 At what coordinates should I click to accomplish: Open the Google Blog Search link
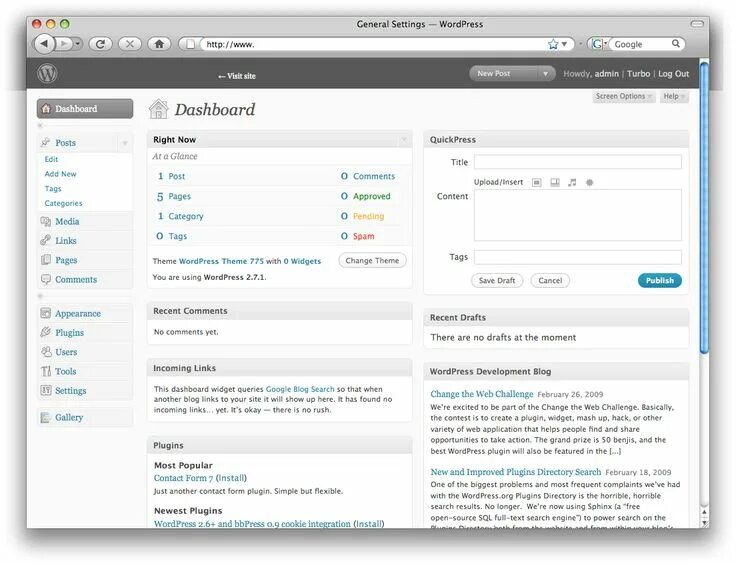tap(300, 389)
